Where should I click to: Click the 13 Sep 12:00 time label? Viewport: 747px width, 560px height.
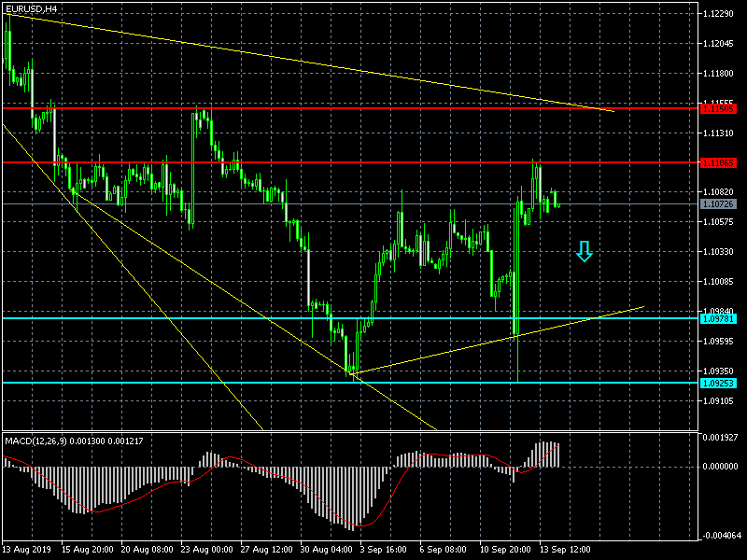pyautogui.click(x=565, y=550)
